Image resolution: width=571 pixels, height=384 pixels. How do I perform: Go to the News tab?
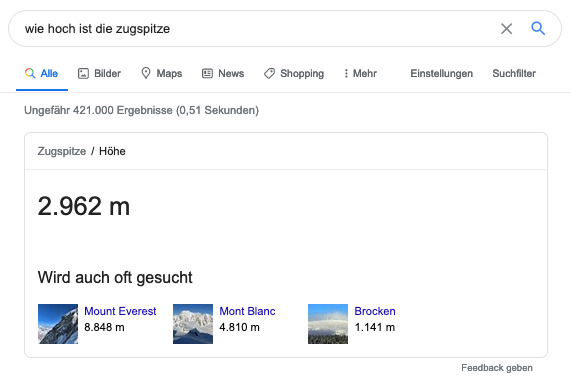pos(223,74)
